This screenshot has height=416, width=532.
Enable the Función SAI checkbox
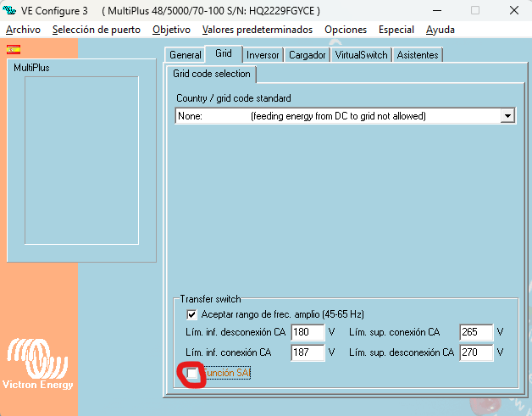[x=192, y=374]
